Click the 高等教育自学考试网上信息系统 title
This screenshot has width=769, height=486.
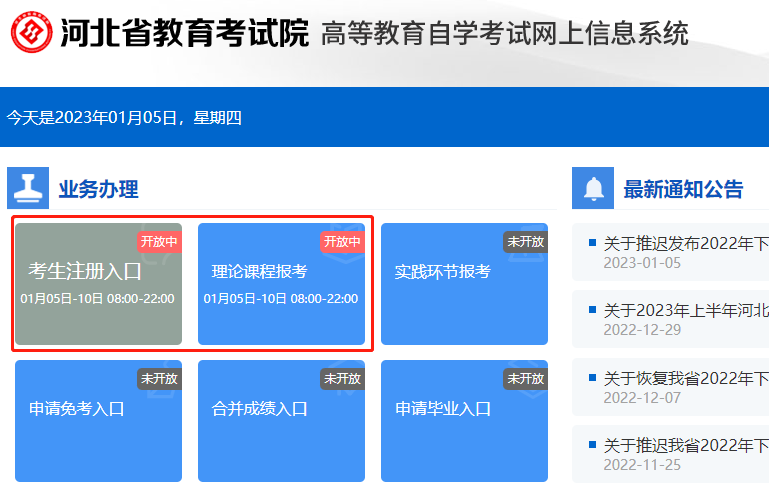tap(505, 33)
